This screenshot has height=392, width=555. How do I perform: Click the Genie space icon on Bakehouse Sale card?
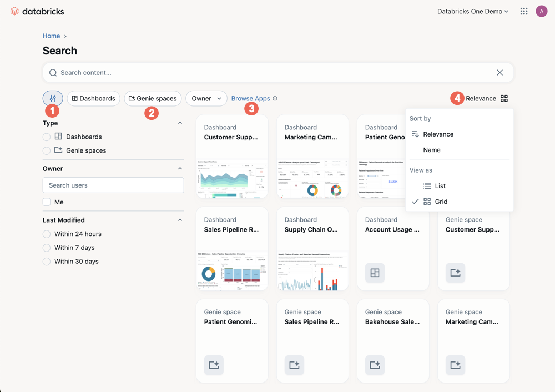point(374,365)
